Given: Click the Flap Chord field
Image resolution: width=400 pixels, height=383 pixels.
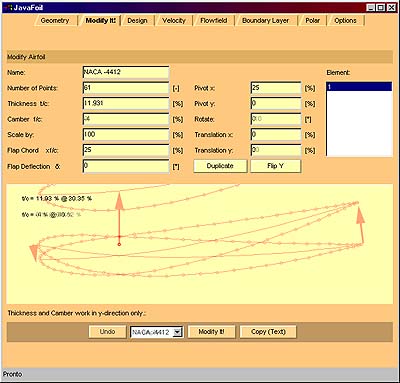Looking at the screenshot, I should [126, 150].
